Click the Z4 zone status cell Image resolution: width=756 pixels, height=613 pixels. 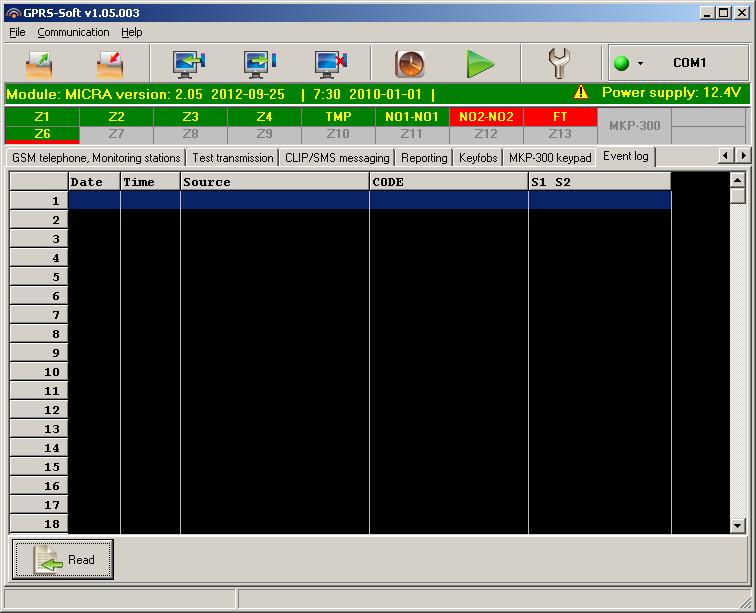tap(264, 117)
